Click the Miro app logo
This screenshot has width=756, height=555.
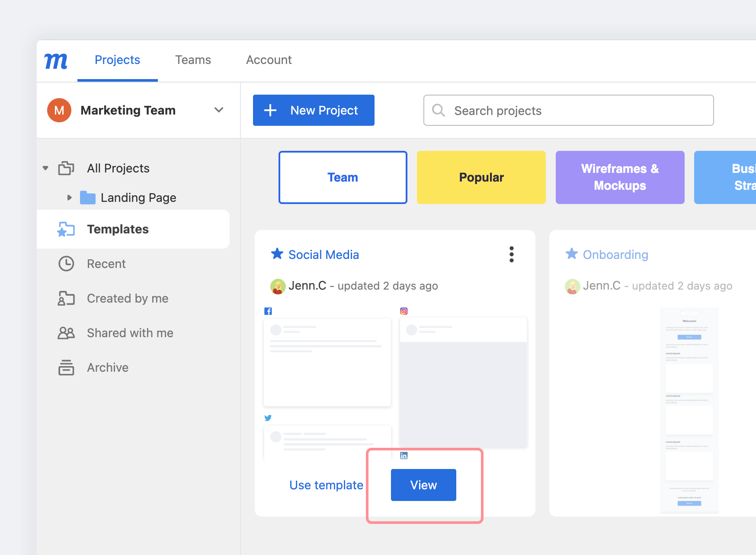[x=56, y=61]
